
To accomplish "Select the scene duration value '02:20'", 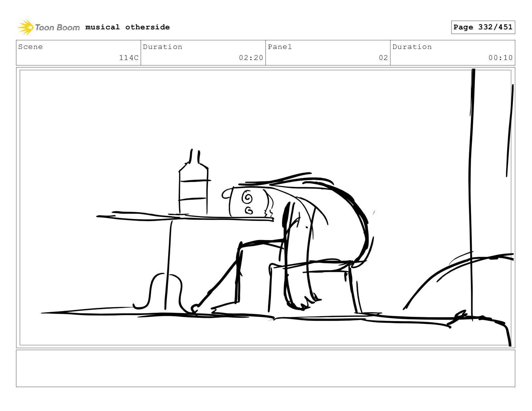I will pyautogui.click(x=251, y=58).
